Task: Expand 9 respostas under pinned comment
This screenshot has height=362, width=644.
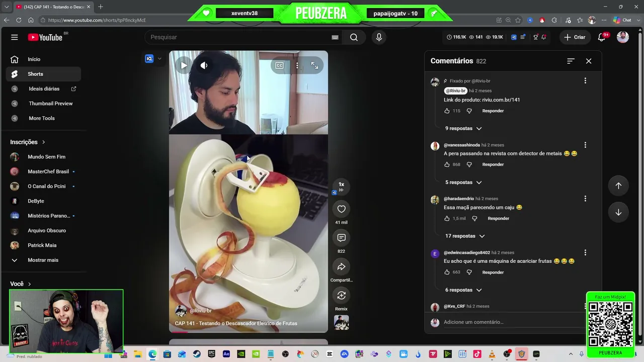Action: click(463, 128)
